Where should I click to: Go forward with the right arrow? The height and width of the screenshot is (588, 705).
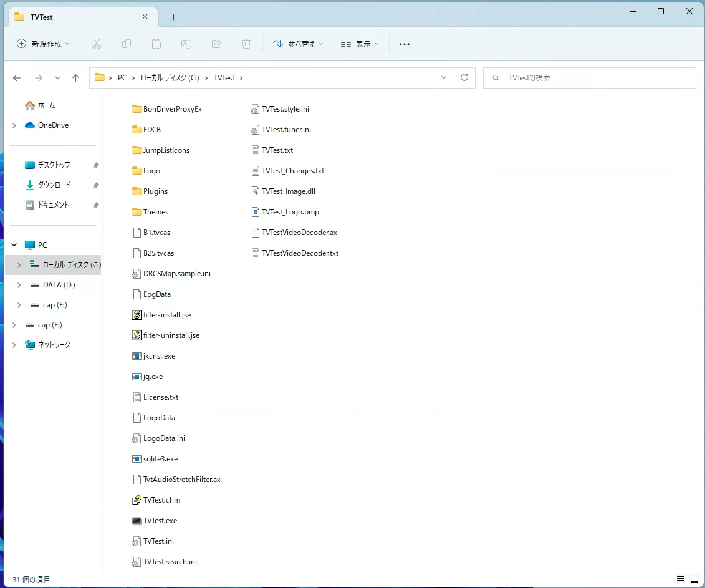coord(39,78)
